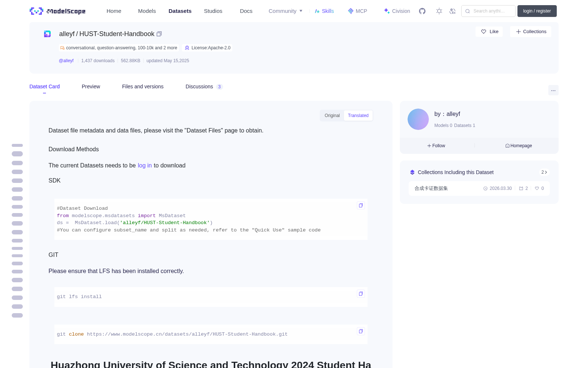The width and height of the screenshot is (588, 368).
Task: Open the Docs section
Action: (246, 11)
